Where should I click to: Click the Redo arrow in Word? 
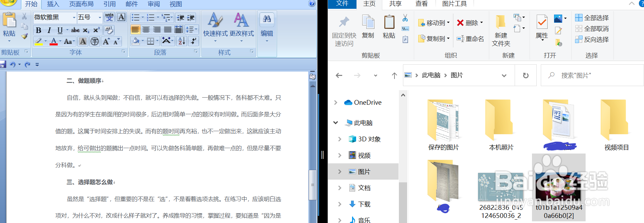pyautogui.click(x=27, y=64)
